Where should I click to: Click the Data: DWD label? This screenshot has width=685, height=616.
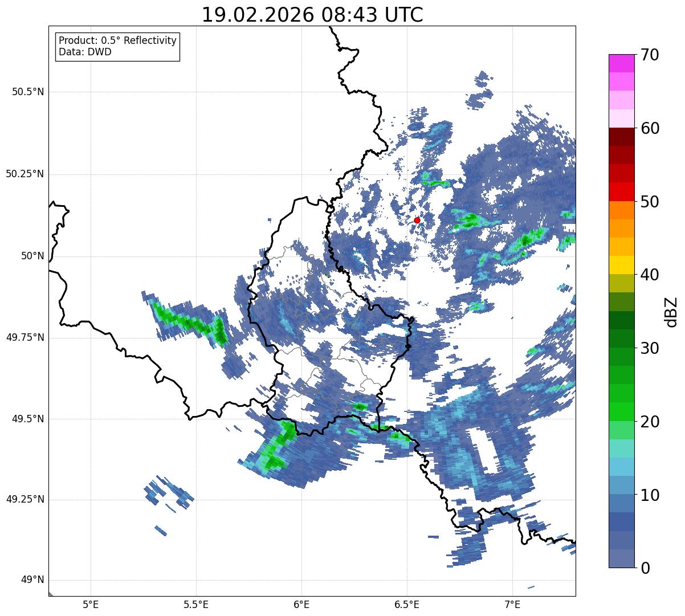point(85,52)
